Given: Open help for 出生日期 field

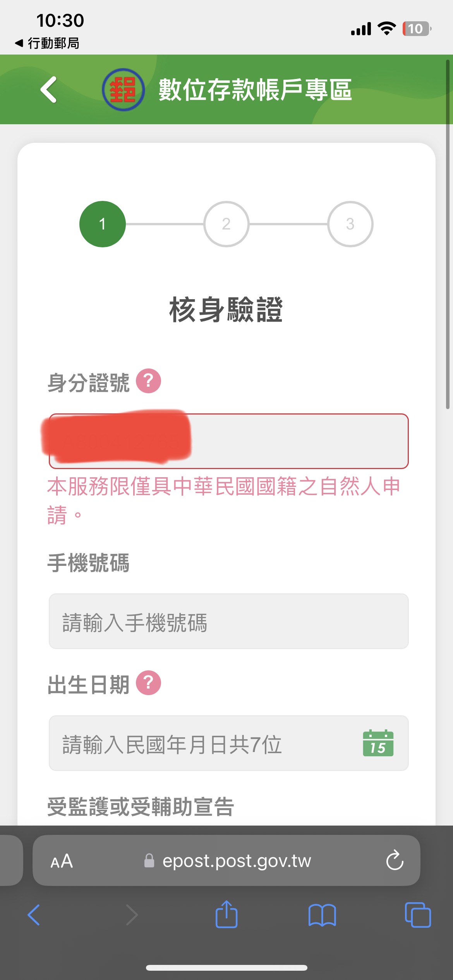Looking at the screenshot, I should pos(148,683).
